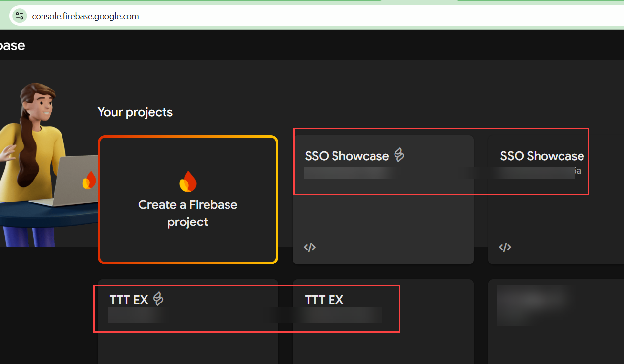Open TTT EX project titled with chain icon
Viewport: 624px width, 364px height.
click(188, 322)
